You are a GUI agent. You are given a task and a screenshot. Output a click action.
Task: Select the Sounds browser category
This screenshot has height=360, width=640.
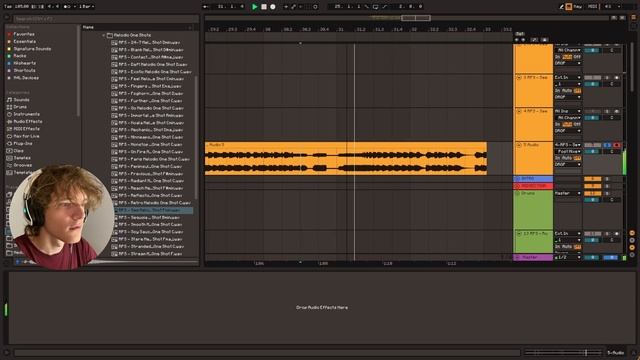(21, 100)
